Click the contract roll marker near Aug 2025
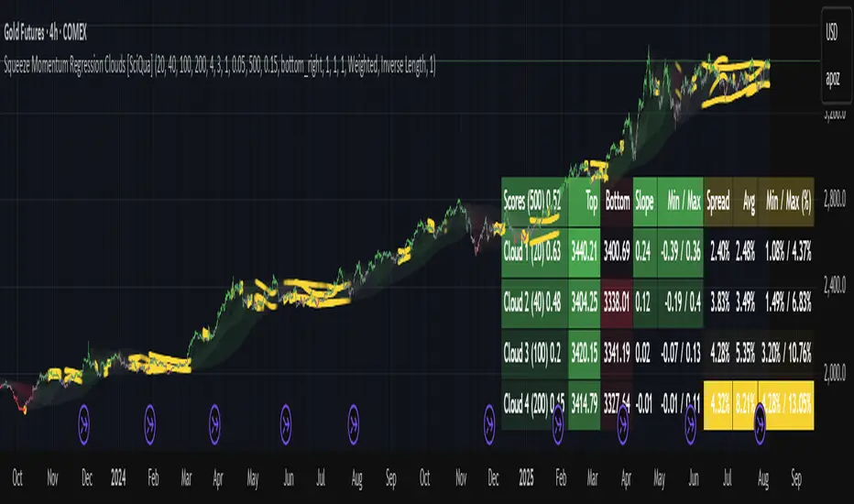The height and width of the screenshot is (504, 854). click(760, 424)
